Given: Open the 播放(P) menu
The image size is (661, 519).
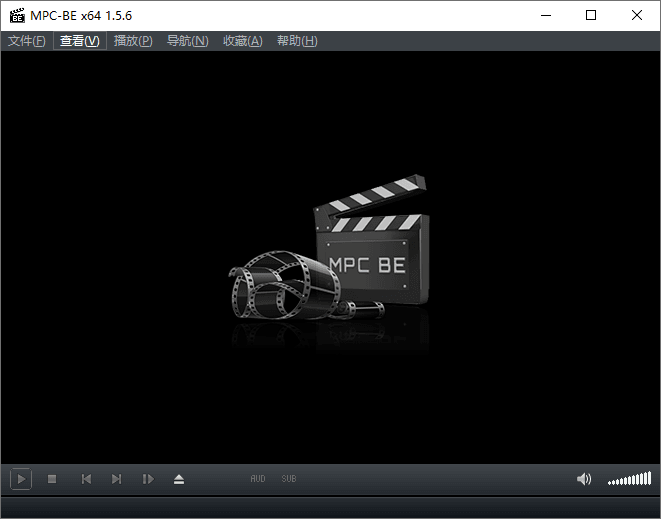Looking at the screenshot, I should point(133,41).
